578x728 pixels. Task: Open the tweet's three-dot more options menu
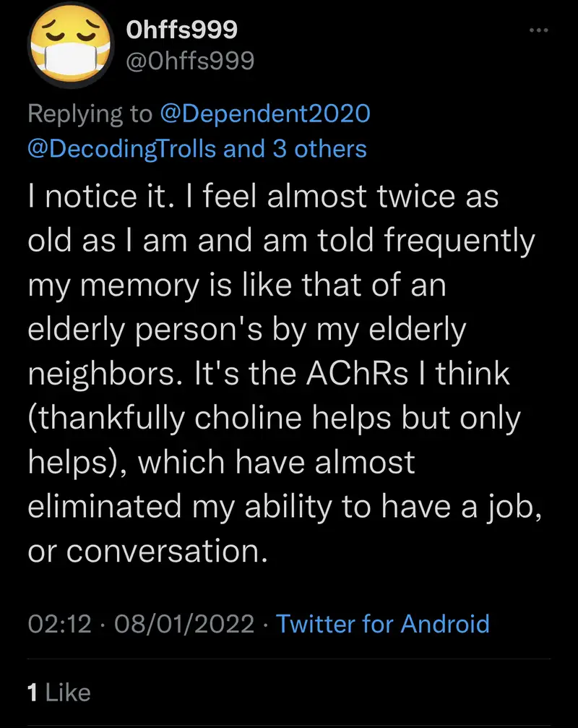(x=539, y=31)
